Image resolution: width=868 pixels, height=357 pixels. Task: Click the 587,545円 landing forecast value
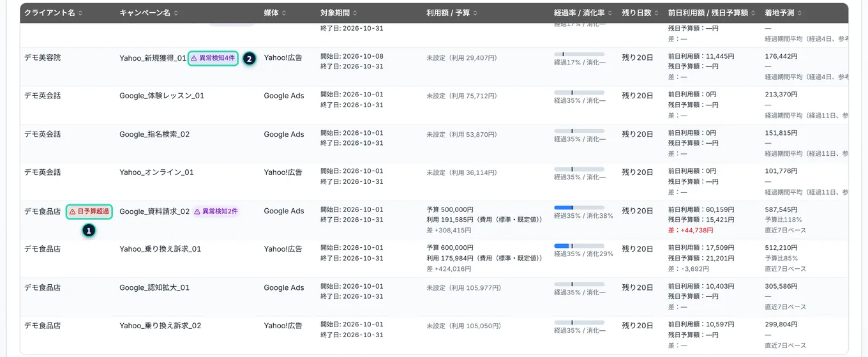(781, 209)
